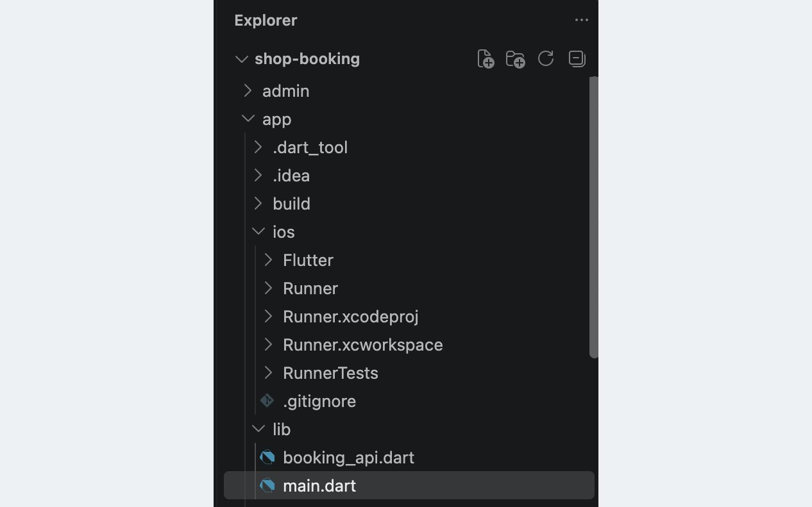Select the Runner folder name
The width and height of the screenshot is (812, 507).
[x=310, y=288]
